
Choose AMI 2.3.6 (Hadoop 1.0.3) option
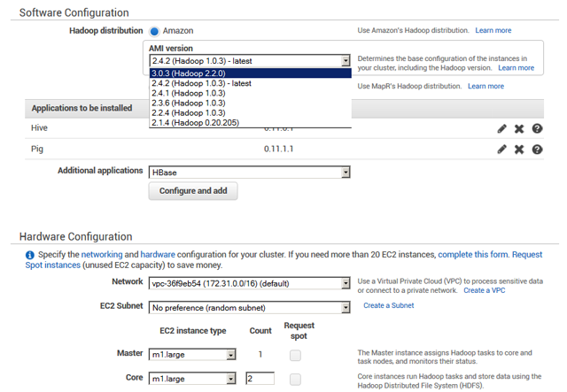(250, 103)
